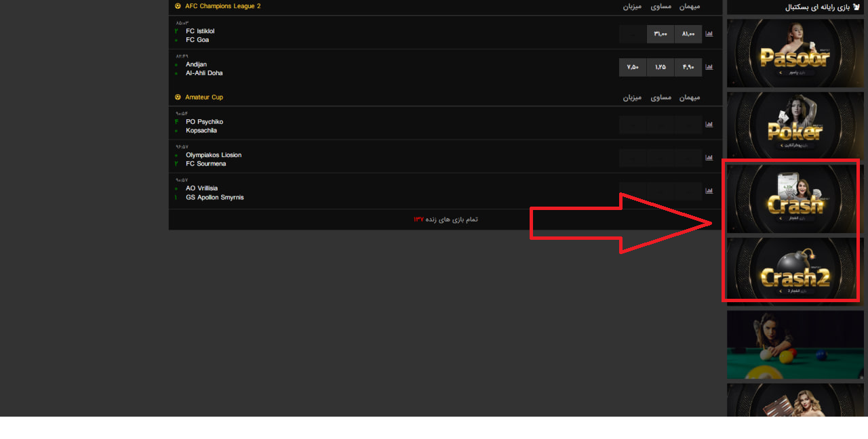The image size is (868, 439).
Task: Open the Poker game banner
Action: (x=795, y=126)
